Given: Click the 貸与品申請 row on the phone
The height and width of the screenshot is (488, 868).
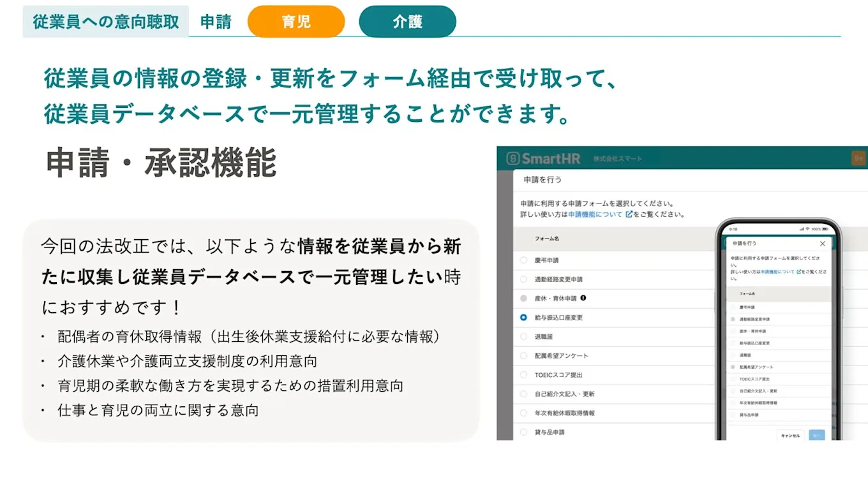Looking at the screenshot, I should coord(779,415).
